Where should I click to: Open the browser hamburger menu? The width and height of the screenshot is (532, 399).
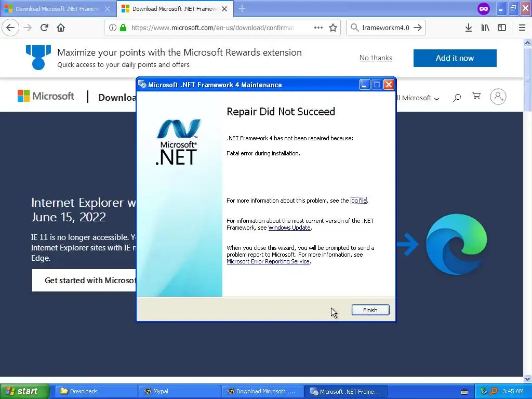coord(522,28)
